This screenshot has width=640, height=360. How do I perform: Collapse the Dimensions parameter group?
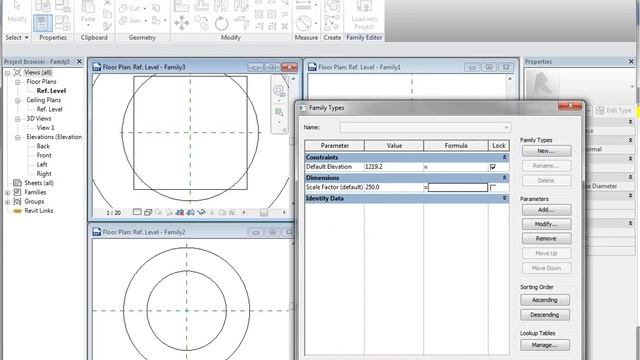(504, 178)
